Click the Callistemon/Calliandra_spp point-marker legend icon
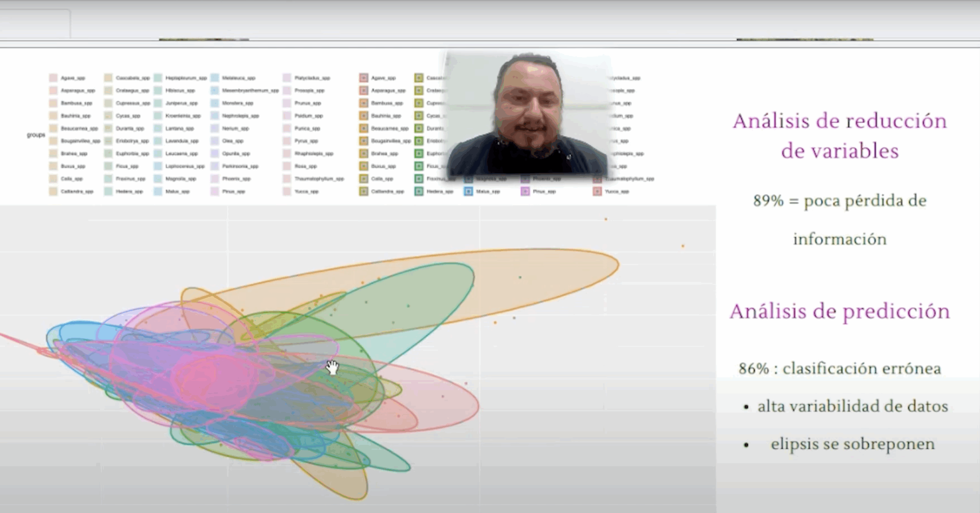Screen dimensions: 980x513 tap(363, 191)
